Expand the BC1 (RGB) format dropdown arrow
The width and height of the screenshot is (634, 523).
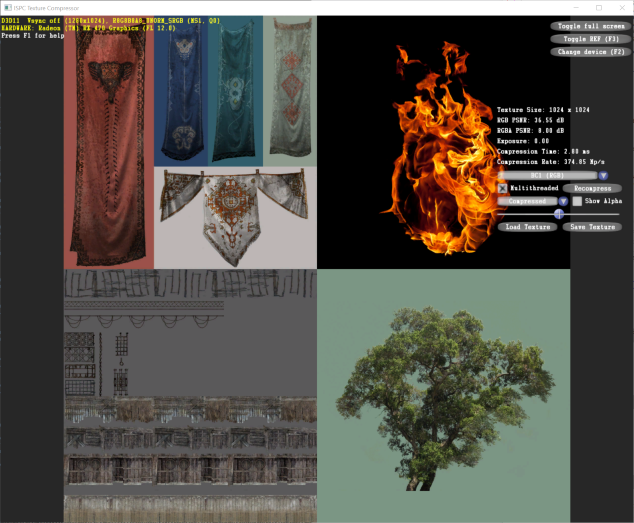coord(603,176)
